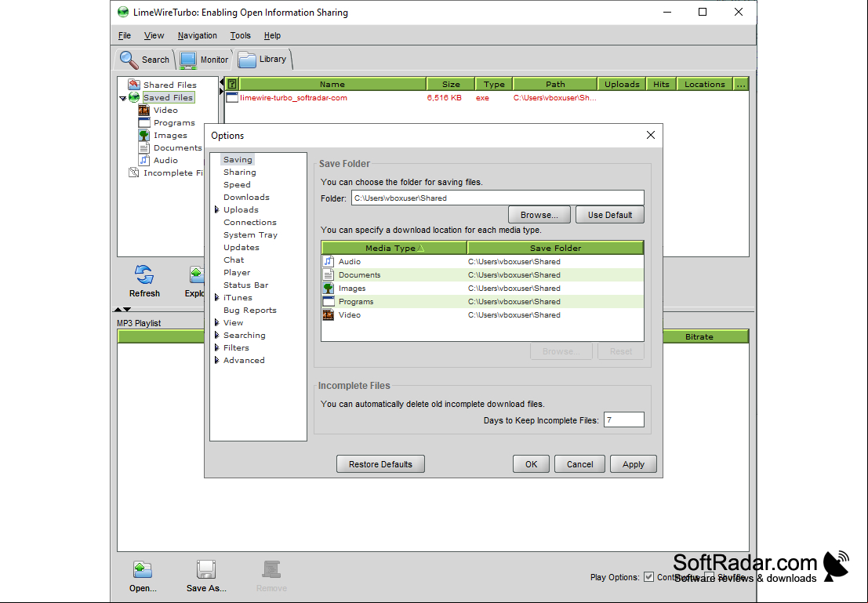Screen dimensions: 868x603
Task: Click Restore Defaults in Options dialog
Action: point(380,464)
